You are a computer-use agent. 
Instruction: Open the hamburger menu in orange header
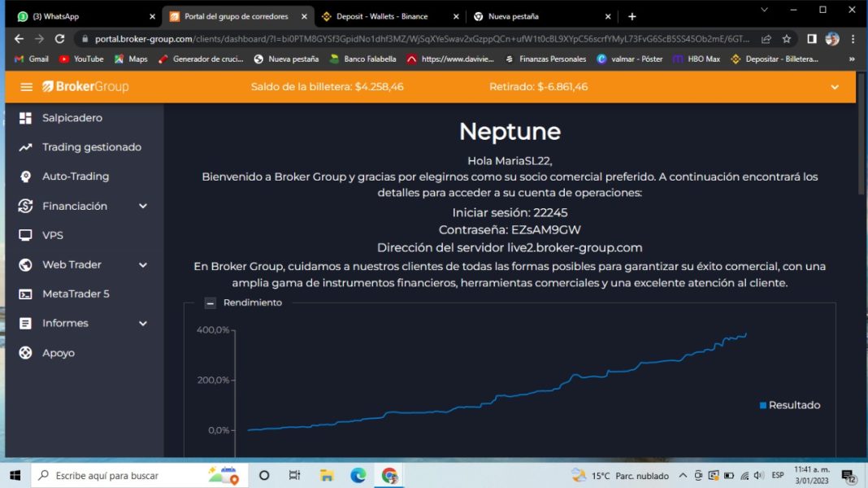26,87
